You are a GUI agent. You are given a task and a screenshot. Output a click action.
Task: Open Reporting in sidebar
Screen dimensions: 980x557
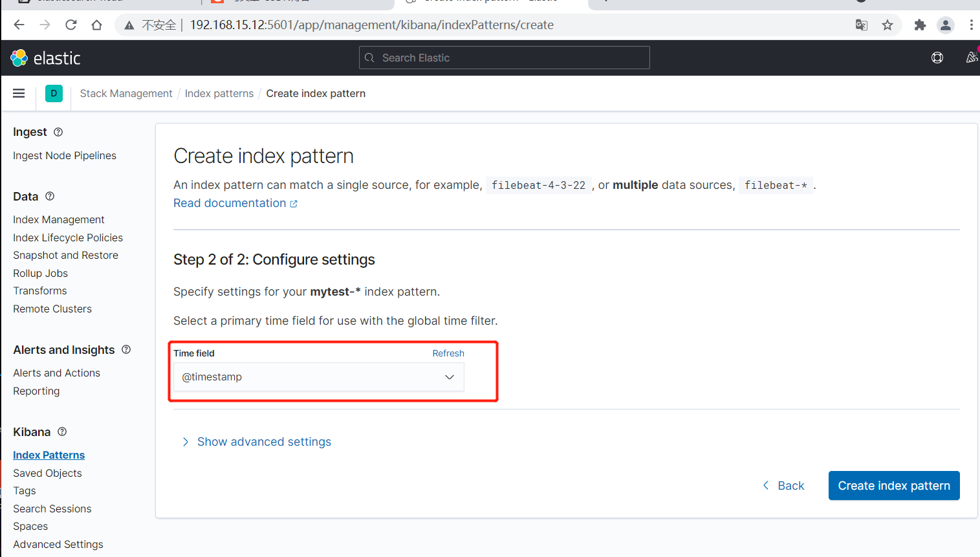pos(36,391)
